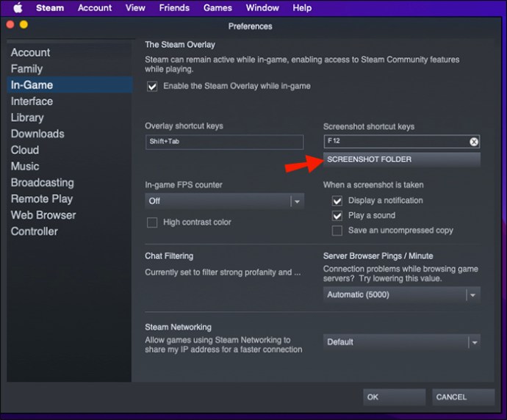507x420 pixels.
Task: Switch to Music preferences
Action: point(70,166)
